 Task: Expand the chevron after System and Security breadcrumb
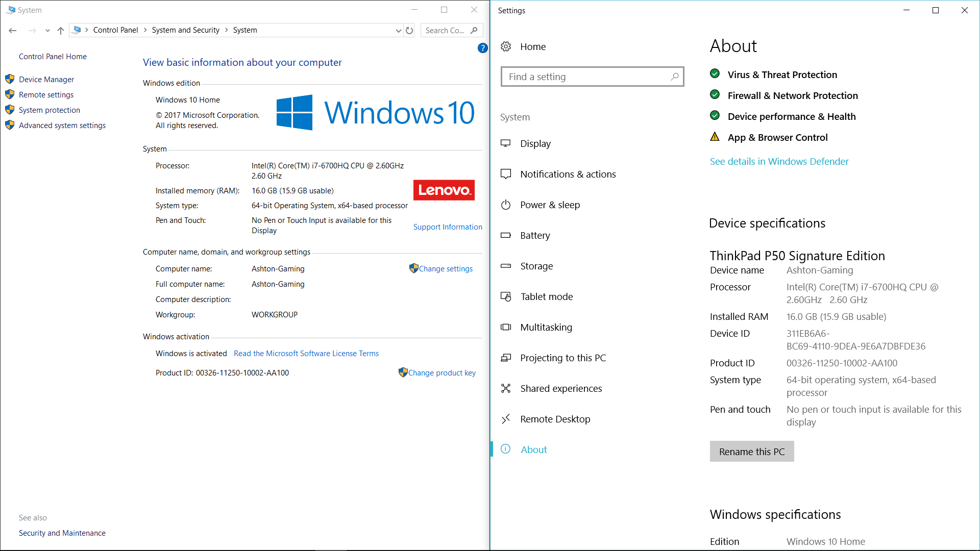click(227, 30)
